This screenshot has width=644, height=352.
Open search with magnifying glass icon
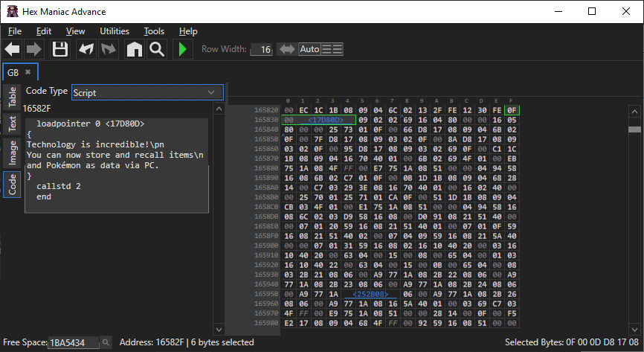pyautogui.click(x=156, y=50)
